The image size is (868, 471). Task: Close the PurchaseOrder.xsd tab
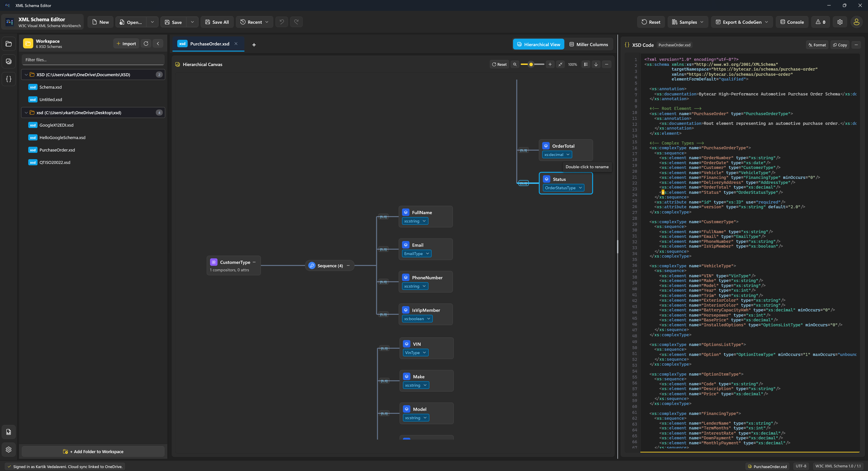(236, 44)
